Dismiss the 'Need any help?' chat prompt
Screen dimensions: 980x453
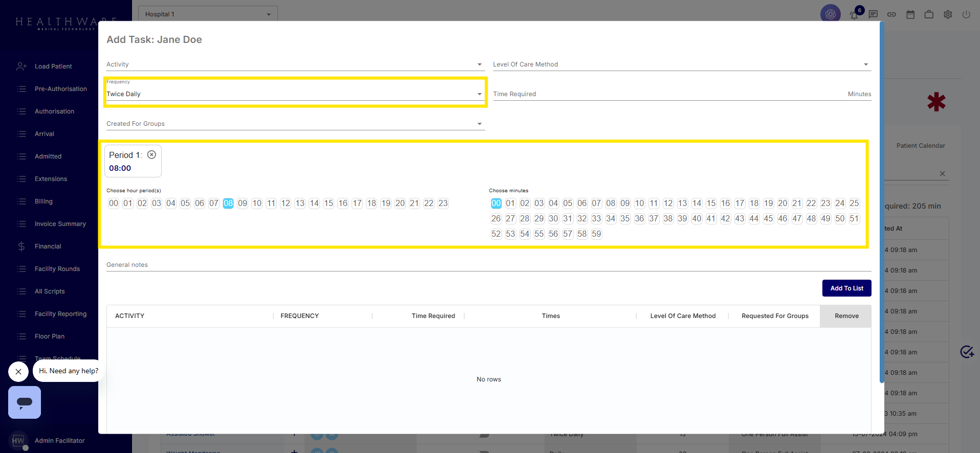18,372
